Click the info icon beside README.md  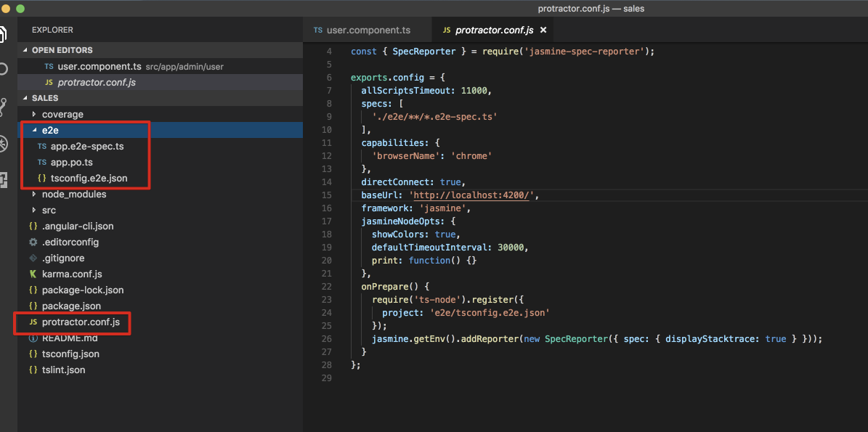pyautogui.click(x=33, y=338)
